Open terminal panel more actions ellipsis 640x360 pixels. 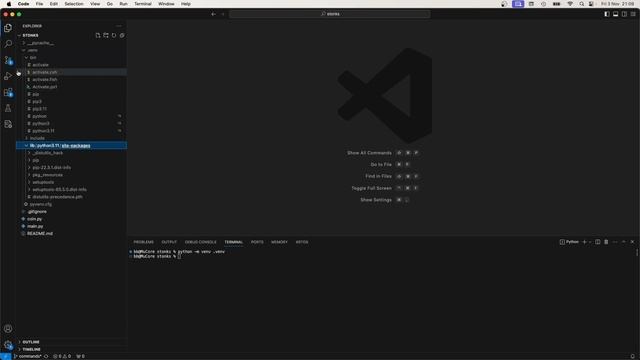[x=615, y=242]
